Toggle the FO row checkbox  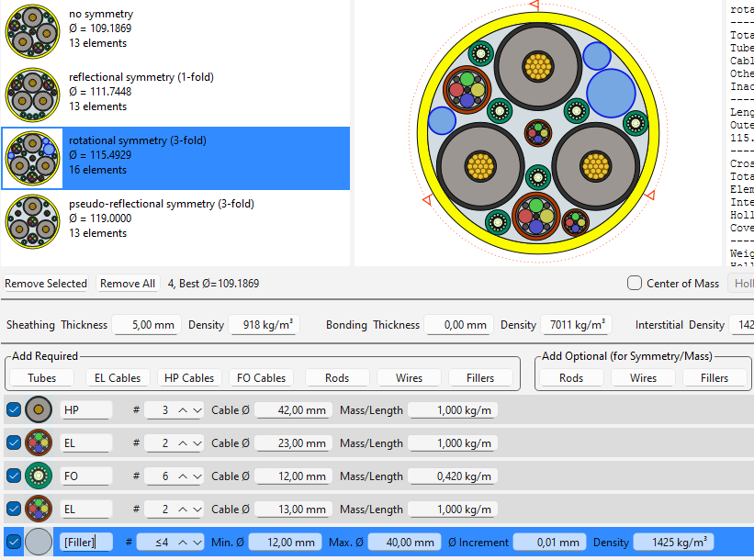tap(14, 476)
